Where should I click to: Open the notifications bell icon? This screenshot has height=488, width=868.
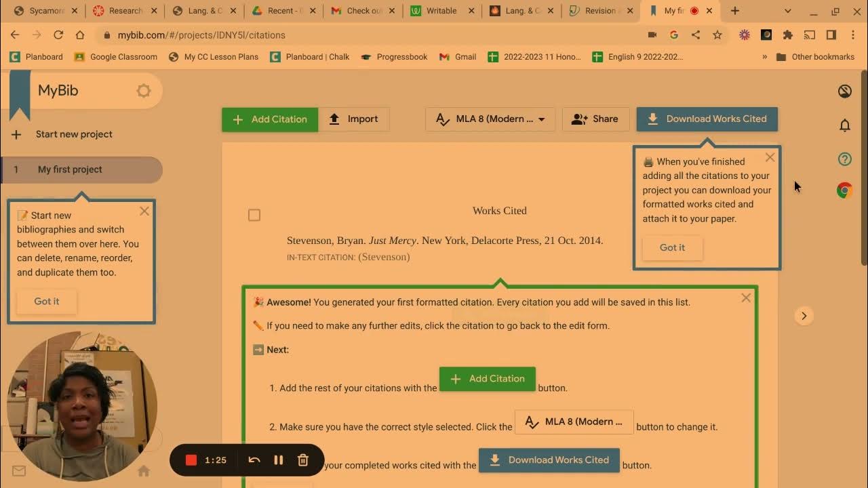(845, 125)
